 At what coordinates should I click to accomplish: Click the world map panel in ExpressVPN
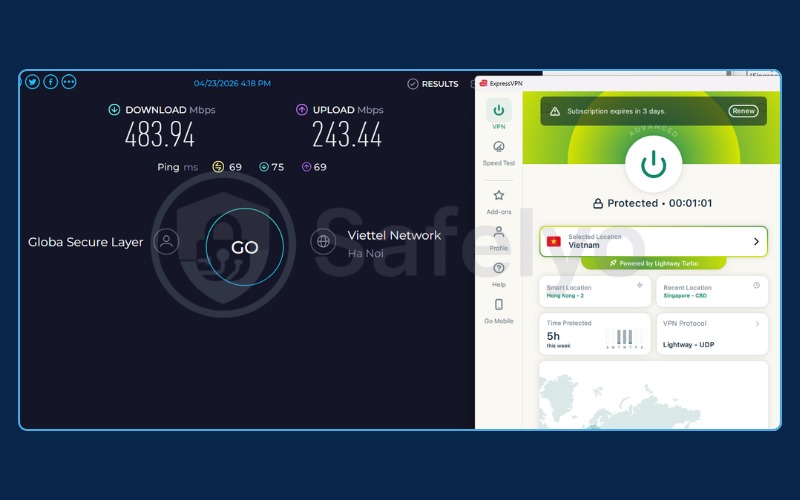(x=654, y=395)
